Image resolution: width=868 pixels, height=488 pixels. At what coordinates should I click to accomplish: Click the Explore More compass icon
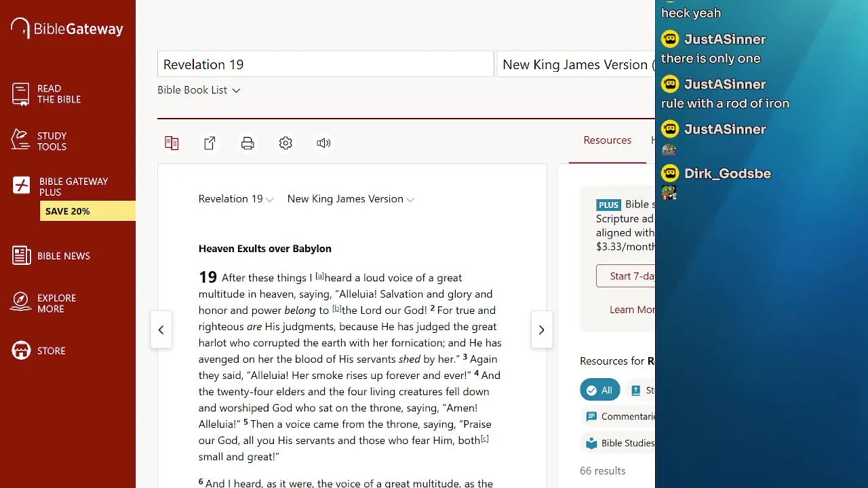point(21,302)
